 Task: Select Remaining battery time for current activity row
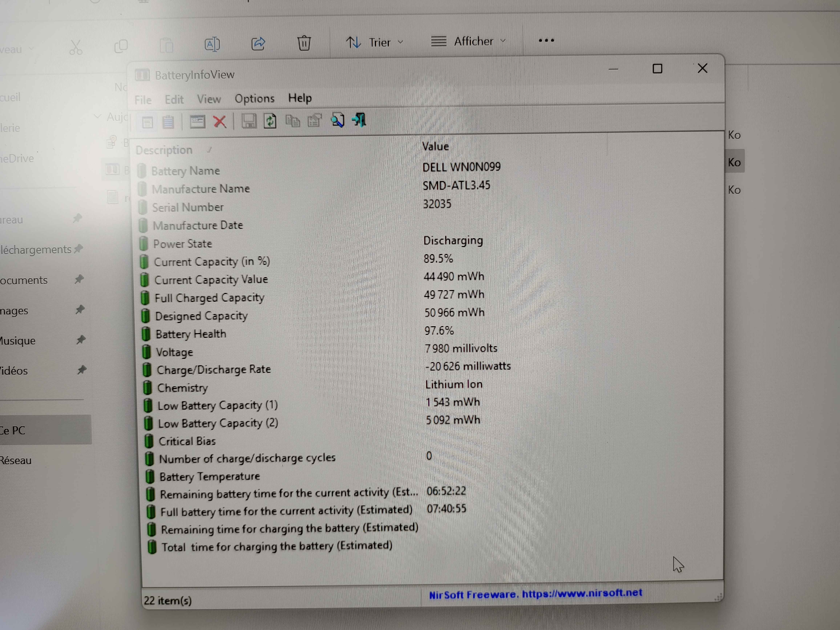(x=306, y=492)
